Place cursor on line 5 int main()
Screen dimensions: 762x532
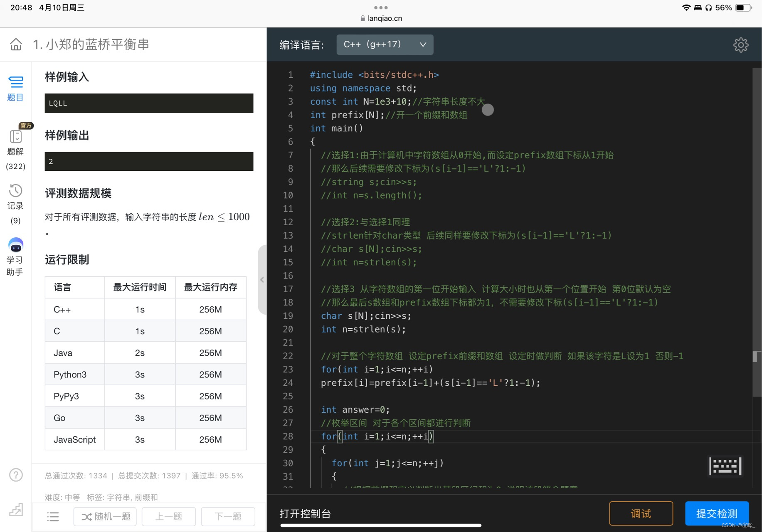[337, 128]
